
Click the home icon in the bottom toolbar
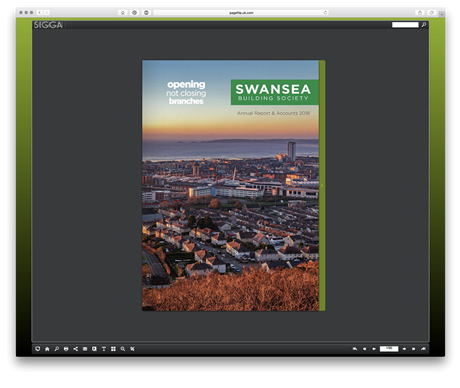(47, 349)
